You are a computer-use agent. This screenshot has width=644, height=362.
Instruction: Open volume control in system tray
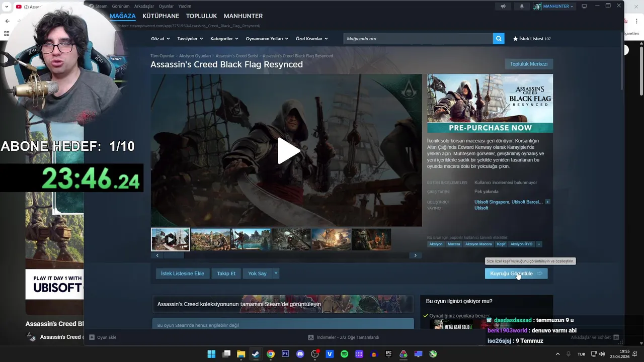(602, 354)
